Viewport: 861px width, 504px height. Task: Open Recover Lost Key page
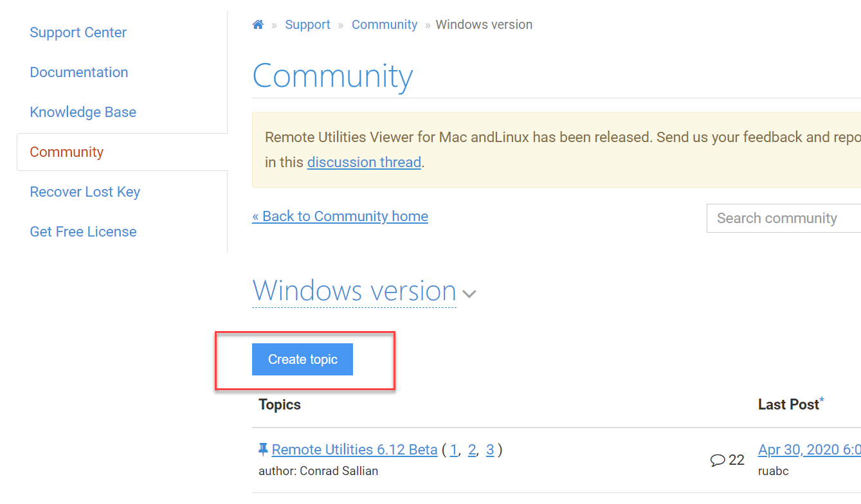coord(85,192)
